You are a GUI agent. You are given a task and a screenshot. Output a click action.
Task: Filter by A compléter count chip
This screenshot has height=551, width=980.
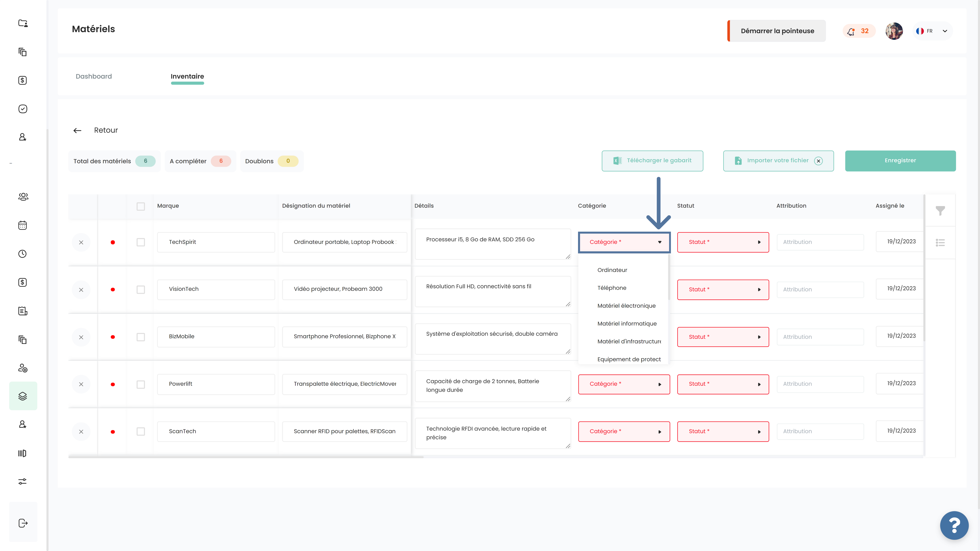pyautogui.click(x=200, y=161)
